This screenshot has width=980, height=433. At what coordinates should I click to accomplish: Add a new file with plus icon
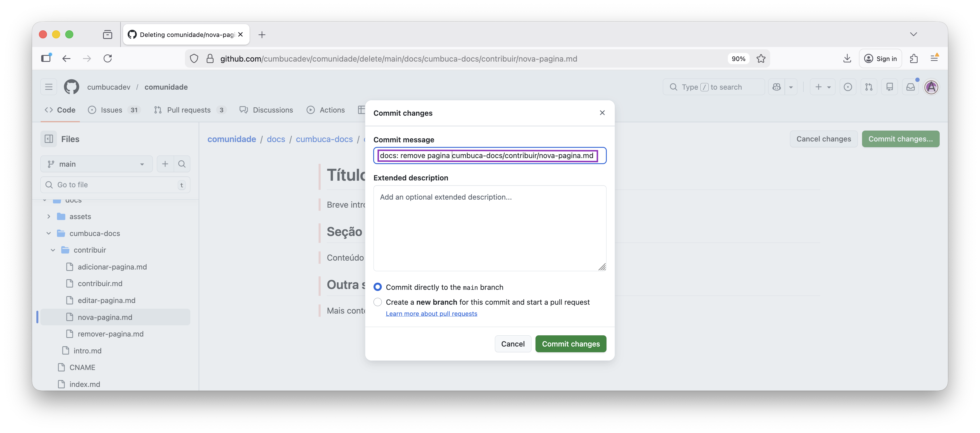(165, 164)
